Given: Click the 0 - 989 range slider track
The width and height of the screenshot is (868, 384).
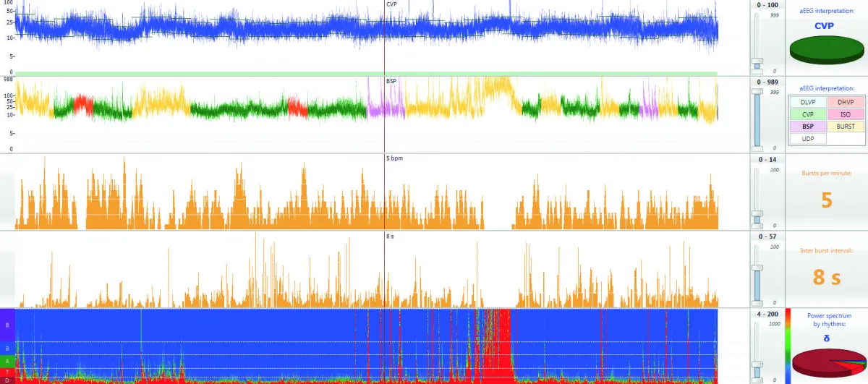Looking at the screenshot, I should (757, 119).
